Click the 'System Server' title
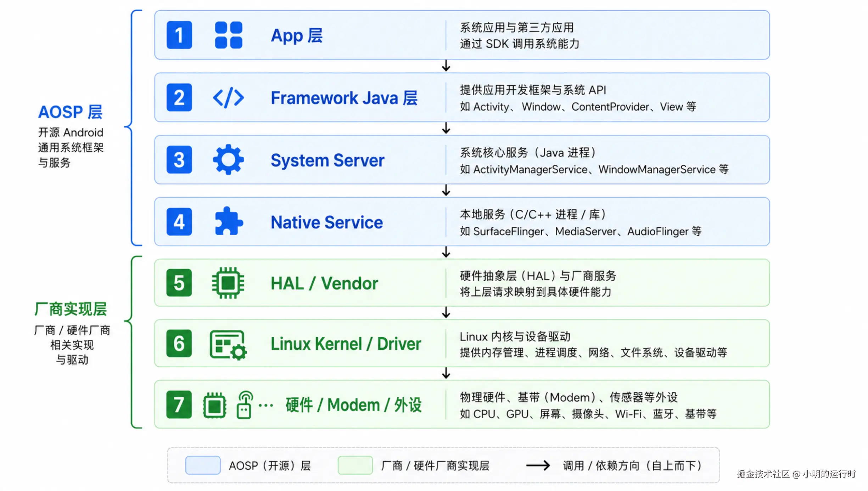The width and height of the screenshot is (868, 491). coord(327,160)
